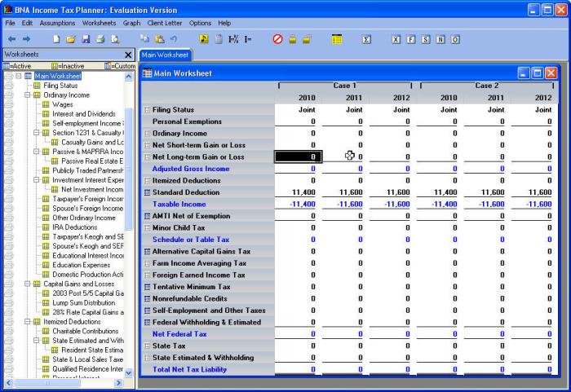Select the highlighted 2010 Net Long-term Gain cell
The width and height of the screenshot is (571, 392).
[299, 156]
